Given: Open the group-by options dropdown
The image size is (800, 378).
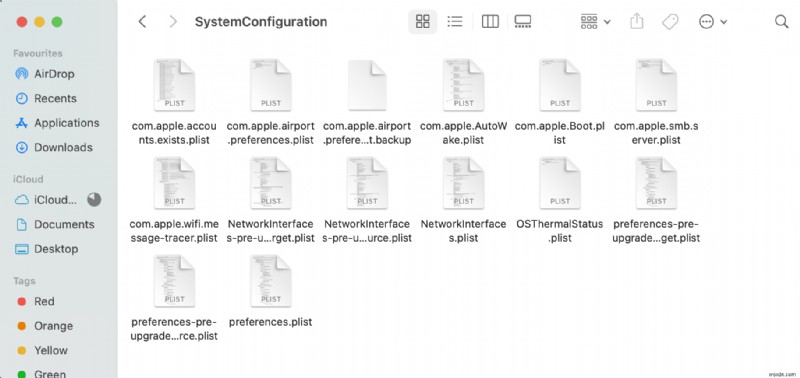Looking at the screenshot, I should pos(595,21).
